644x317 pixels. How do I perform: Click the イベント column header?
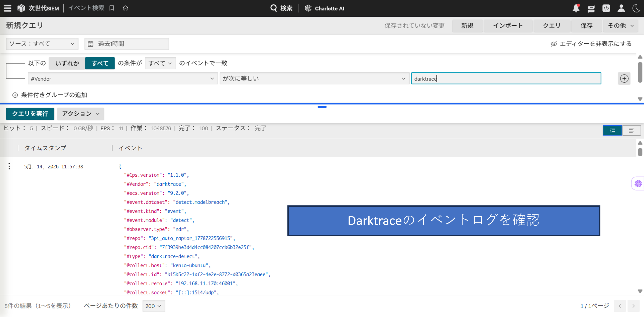(x=130, y=148)
